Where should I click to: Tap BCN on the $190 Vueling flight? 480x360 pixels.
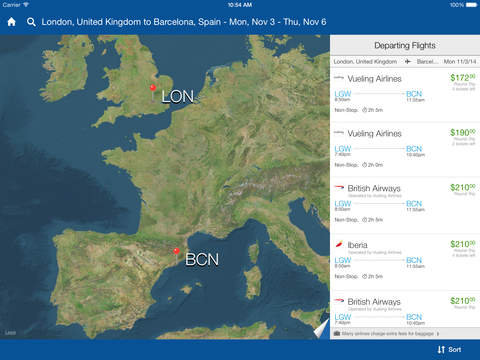click(x=414, y=149)
